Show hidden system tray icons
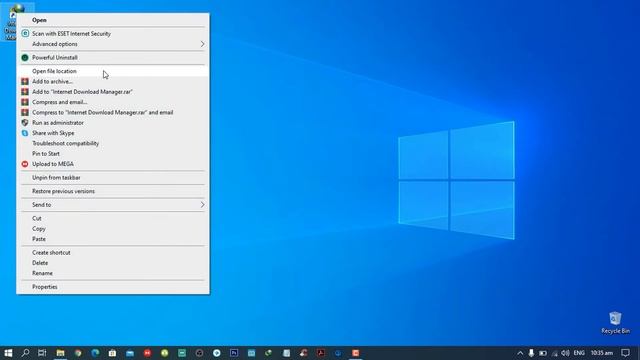 (x=520, y=353)
